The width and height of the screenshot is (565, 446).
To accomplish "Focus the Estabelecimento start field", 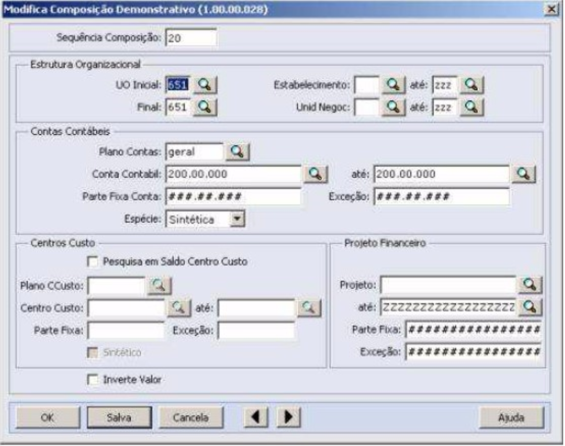I will 366,85.
